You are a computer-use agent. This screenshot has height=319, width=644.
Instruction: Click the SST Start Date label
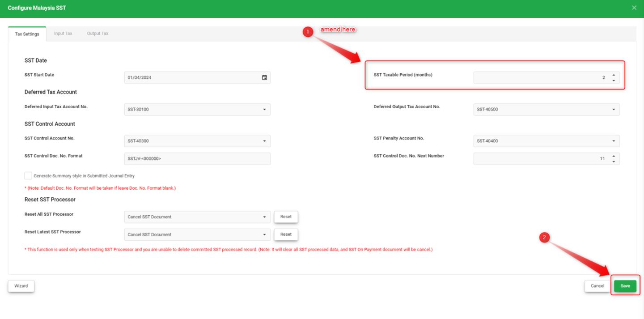click(x=39, y=75)
